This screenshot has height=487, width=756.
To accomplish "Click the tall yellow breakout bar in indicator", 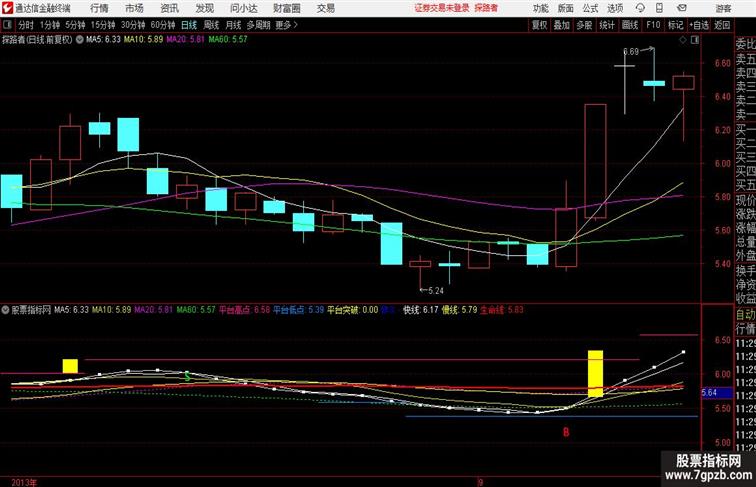I will point(595,374).
